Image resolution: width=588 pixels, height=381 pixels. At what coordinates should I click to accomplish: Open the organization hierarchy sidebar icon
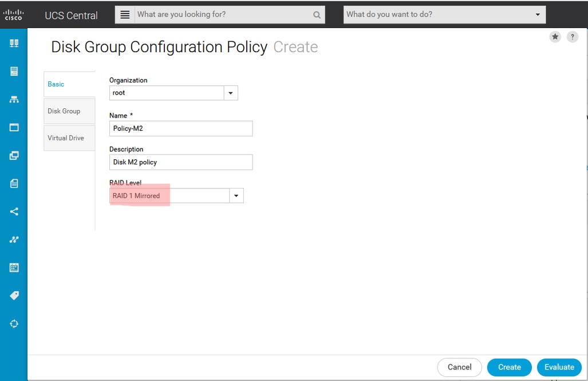point(14,100)
